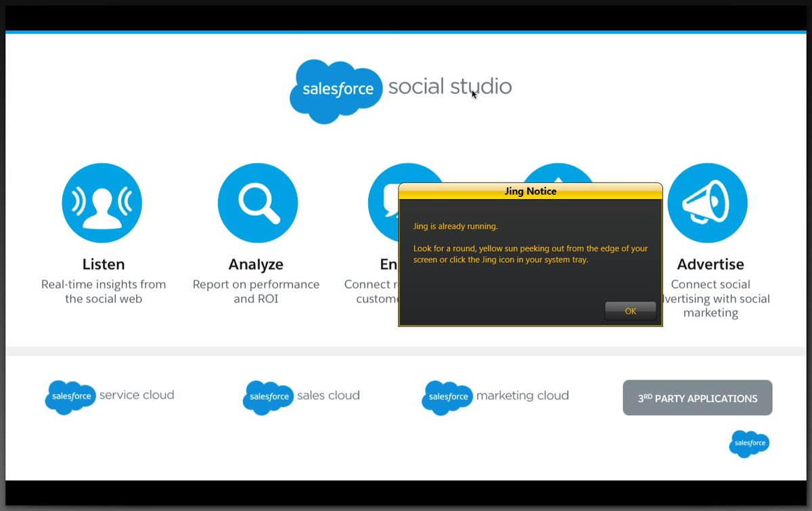Click the small Salesforce cloud logo at bottom right
Viewport: 812px width, 511px height.
pyautogui.click(x=749, y=444)
